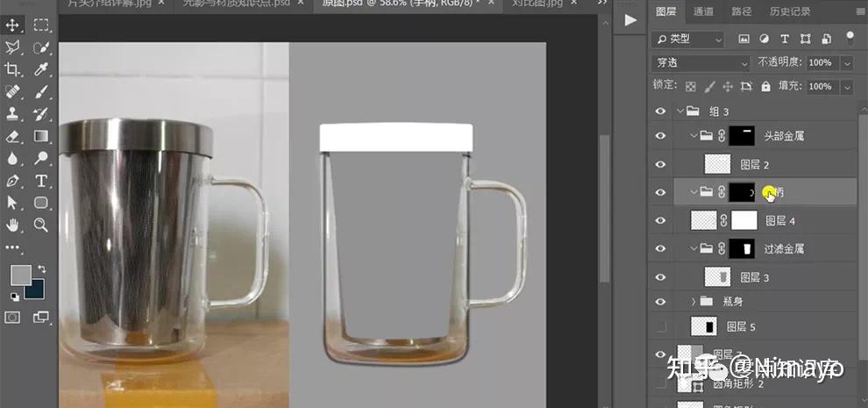Hide the 过滤金属 group
The height and width of the screenshot is (408, 868).
pyautogui.click(x=660, y=249)
